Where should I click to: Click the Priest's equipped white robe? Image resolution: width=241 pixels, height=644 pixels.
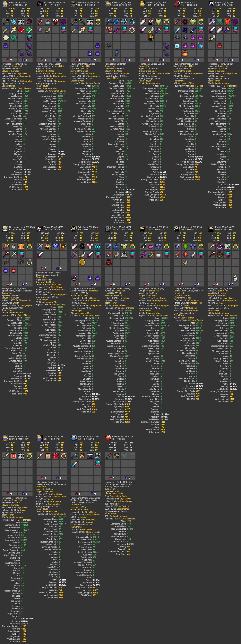pos(22,22)
